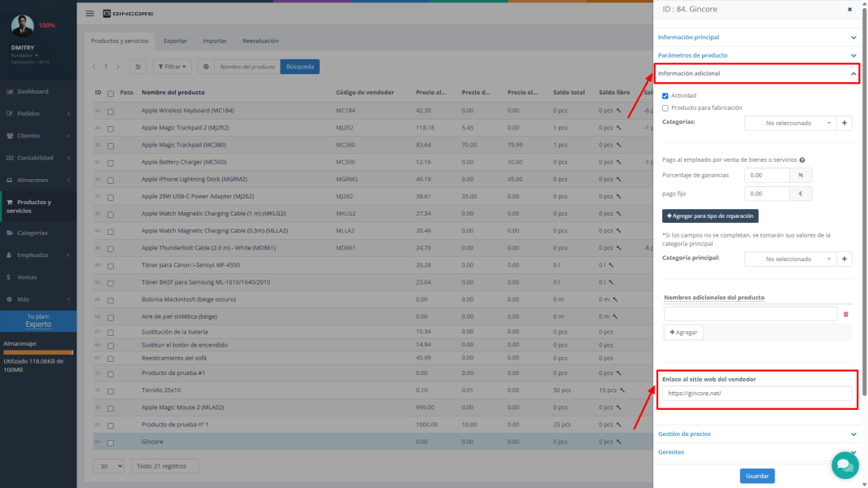868x488 pixels.
Task: Edit free balance of Tornillo 25x10
Action: [622, 390]
